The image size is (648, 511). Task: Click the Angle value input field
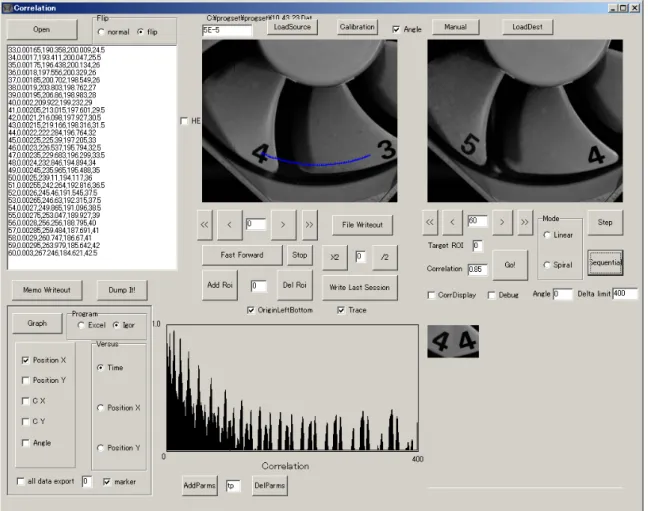tap(562, 294)
